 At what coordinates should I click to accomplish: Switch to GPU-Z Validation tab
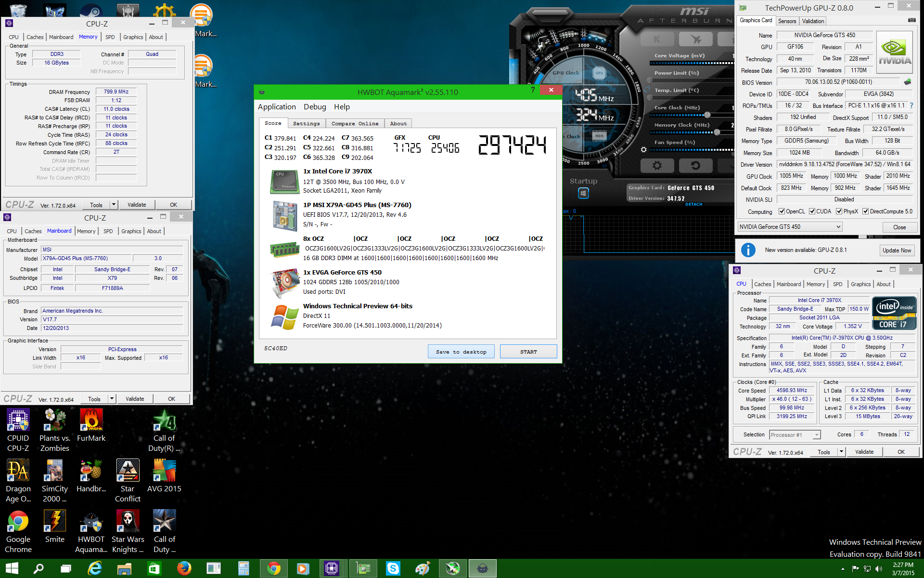click(x=813, y=21)
